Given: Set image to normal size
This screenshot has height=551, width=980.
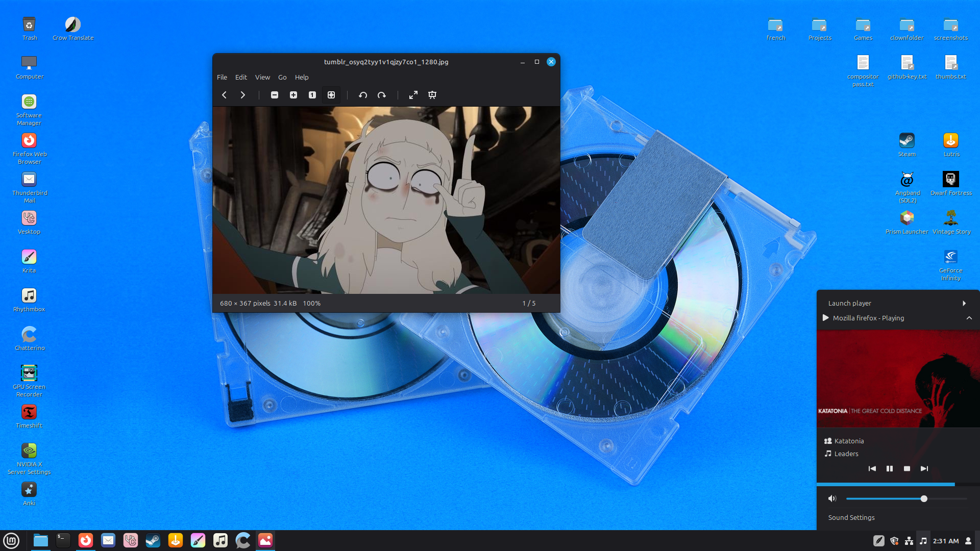Looking at the screenshot, I should (312, 95).
